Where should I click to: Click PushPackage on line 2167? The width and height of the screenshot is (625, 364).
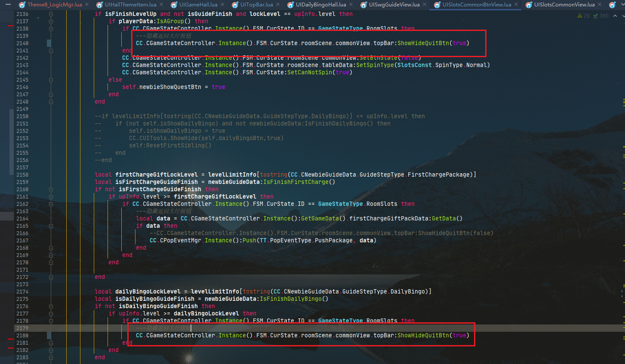[334, 241]
